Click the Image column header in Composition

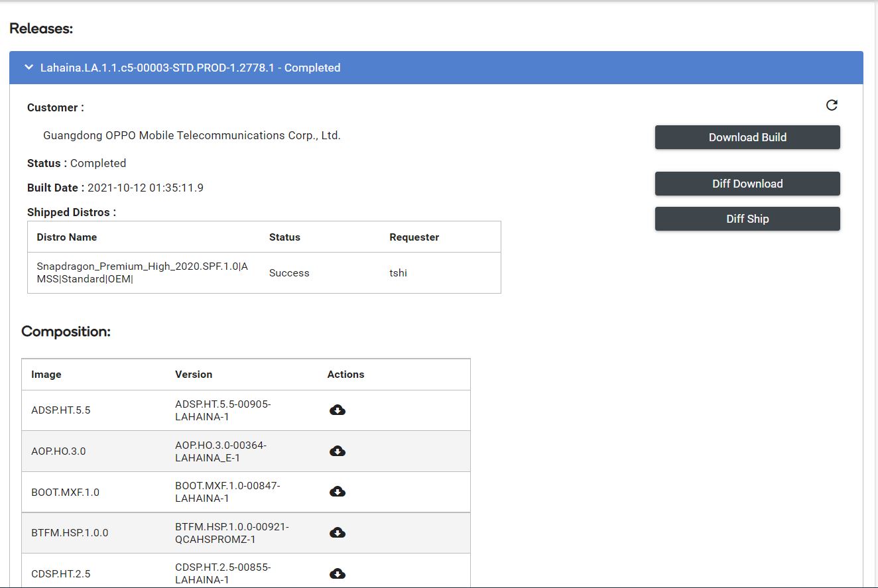(x=46, y=375)
